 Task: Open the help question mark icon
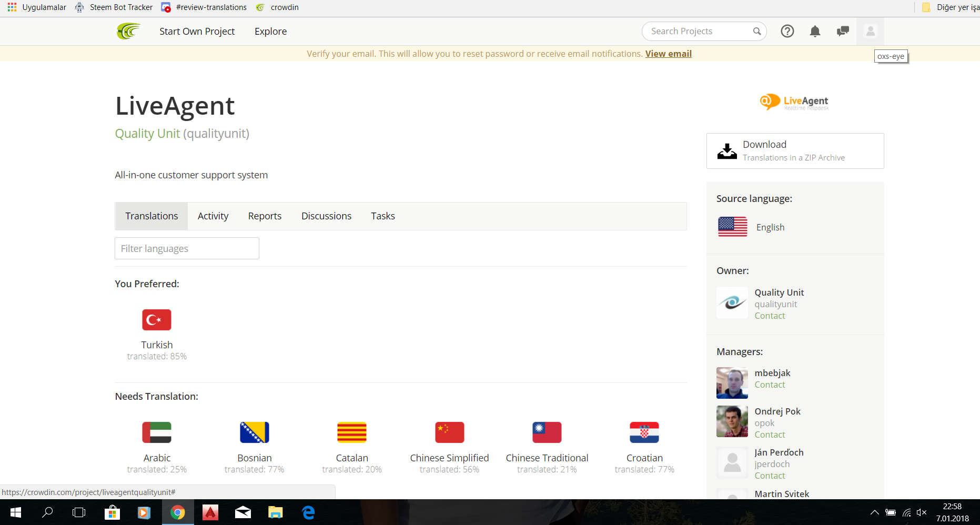click(787, 31)
